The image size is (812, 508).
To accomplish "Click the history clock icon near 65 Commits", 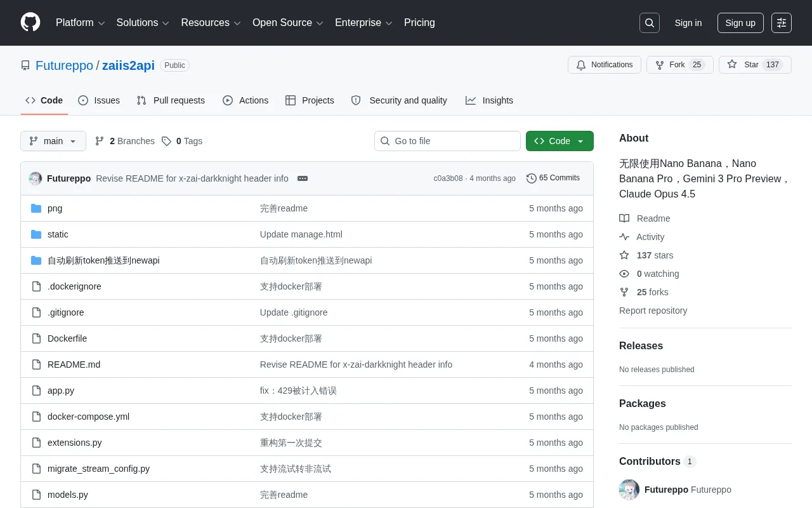I will pos(532,178).
